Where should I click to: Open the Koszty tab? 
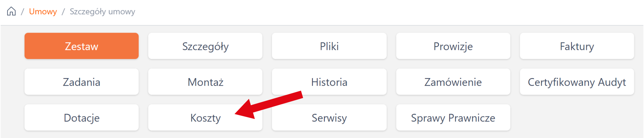click(x=205, y=118)
